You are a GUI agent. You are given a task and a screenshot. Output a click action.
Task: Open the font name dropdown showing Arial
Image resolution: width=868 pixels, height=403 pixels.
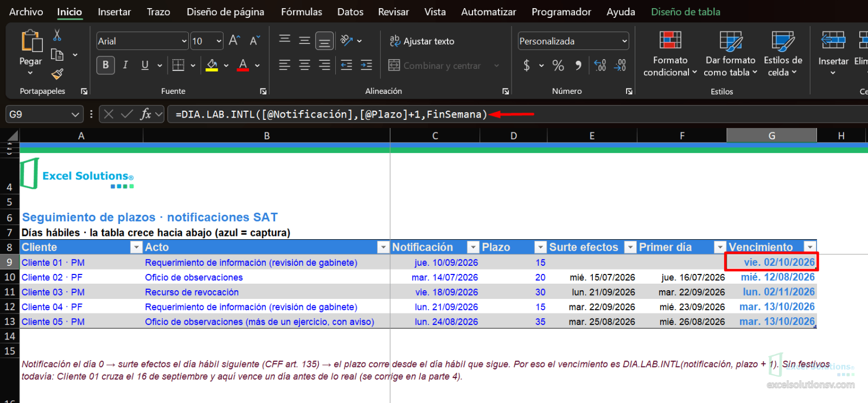[184, 41]
